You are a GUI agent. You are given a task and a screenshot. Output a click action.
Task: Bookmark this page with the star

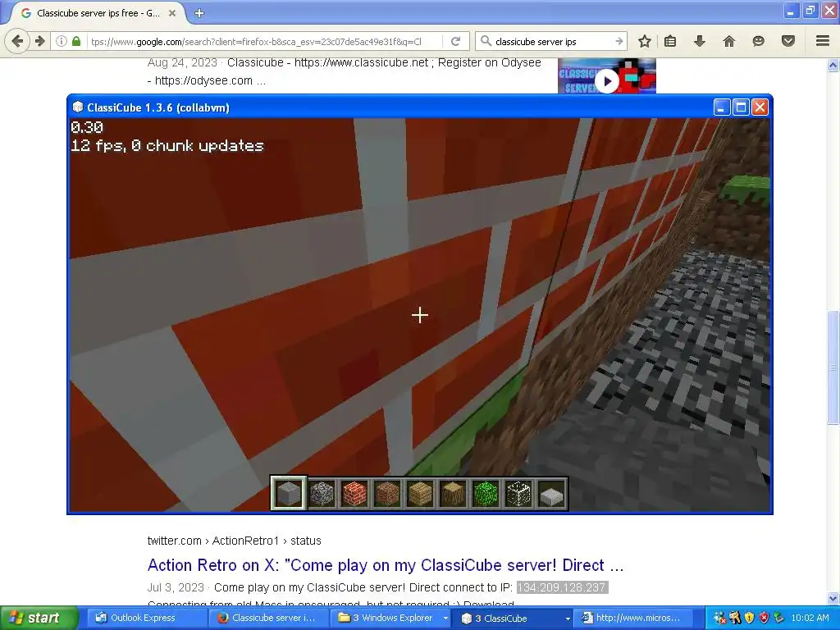tap(645, 41)
